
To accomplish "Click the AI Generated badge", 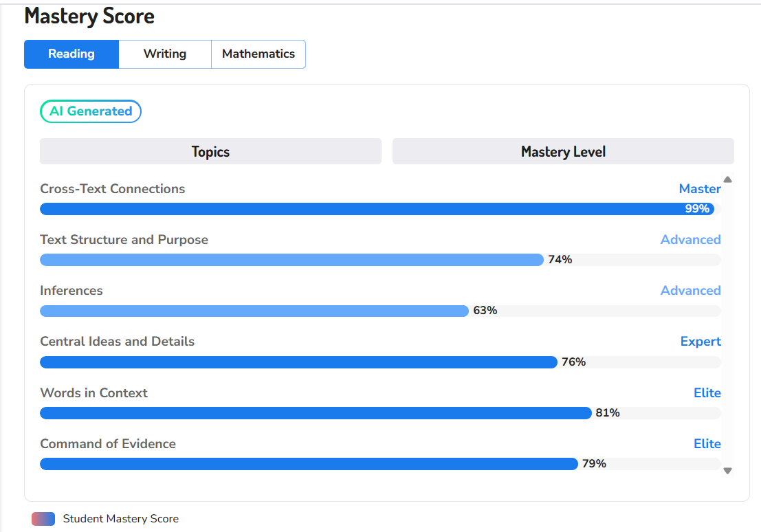I will tap(90, 111).
